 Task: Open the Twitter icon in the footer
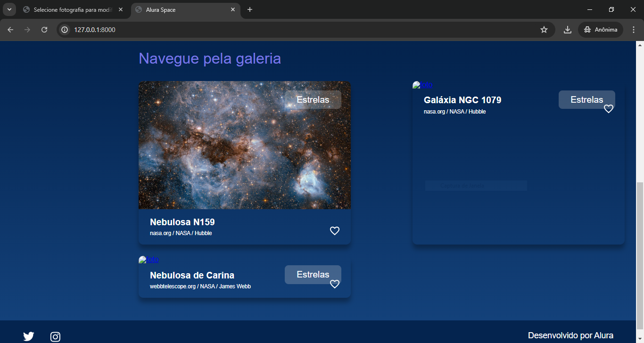[29, 336]
